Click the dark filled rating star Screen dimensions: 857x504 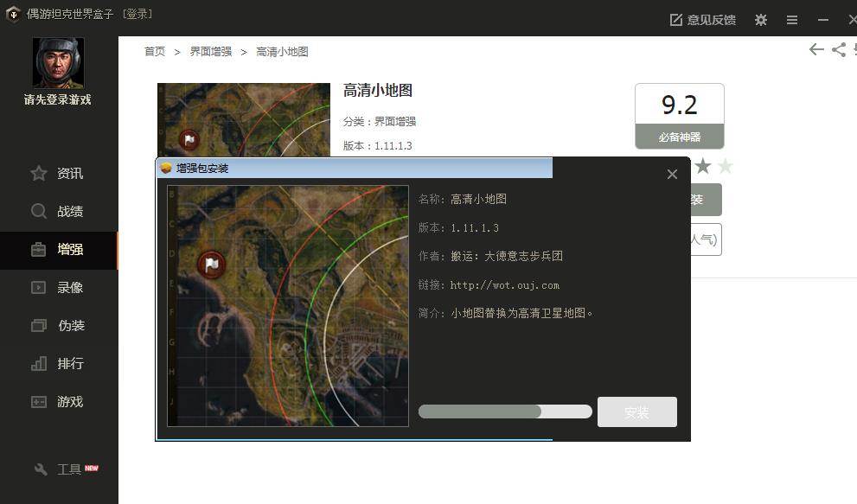pyautogui.click(x=703, y=166)
